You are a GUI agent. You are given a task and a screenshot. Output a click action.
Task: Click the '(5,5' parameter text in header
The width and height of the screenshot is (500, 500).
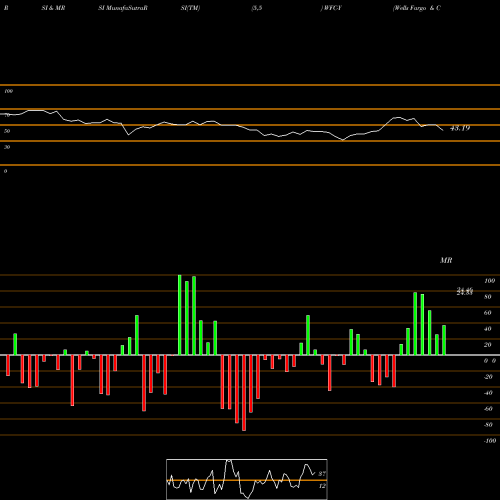[257, 8]
